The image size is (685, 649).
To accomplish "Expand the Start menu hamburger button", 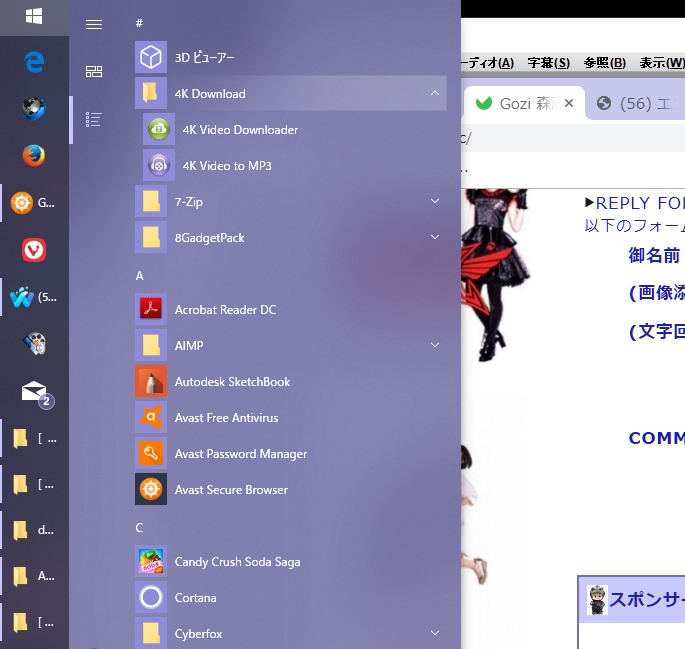I will [94, 24].
